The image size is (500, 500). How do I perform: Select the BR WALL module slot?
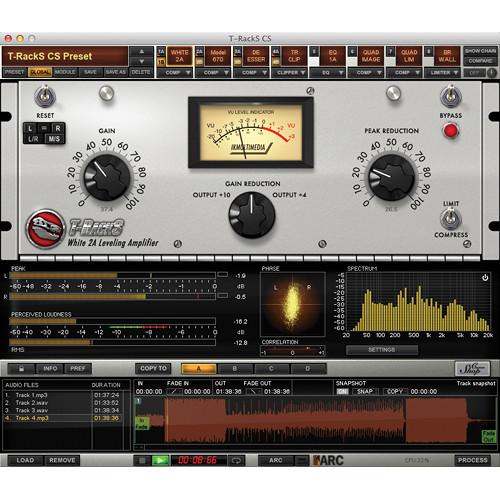[x=447, y=56]
